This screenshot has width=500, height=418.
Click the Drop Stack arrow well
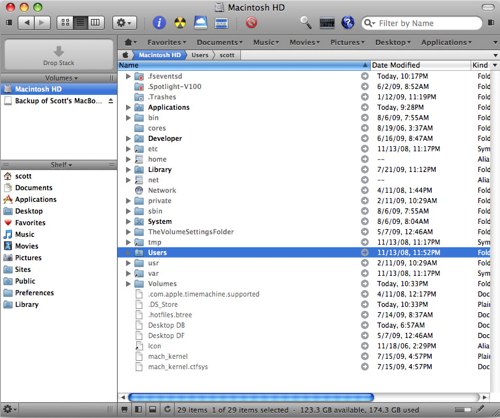(59, 55)
